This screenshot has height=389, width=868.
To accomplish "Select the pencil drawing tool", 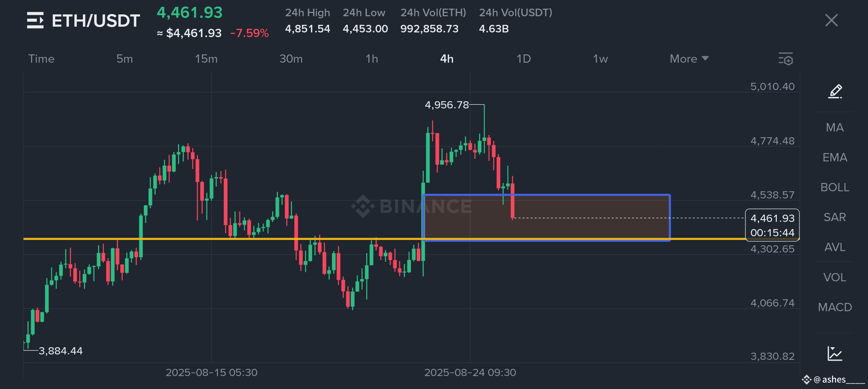I will click(x=835, y=91).
